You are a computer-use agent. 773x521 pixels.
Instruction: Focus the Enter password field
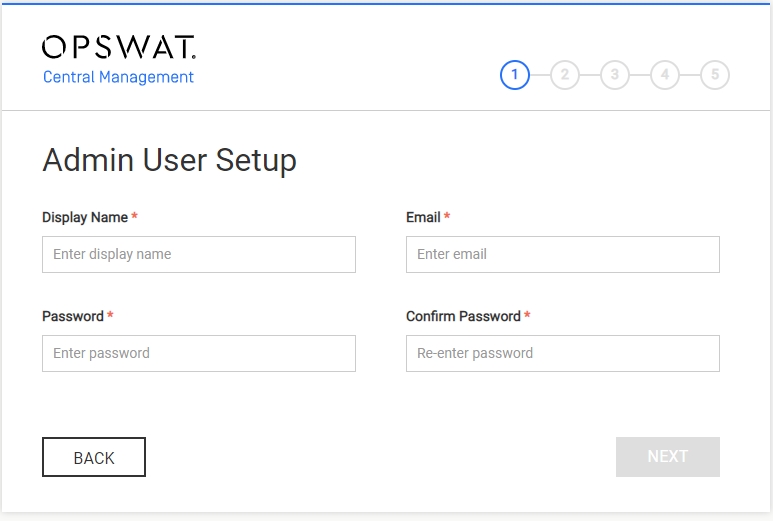199,353
